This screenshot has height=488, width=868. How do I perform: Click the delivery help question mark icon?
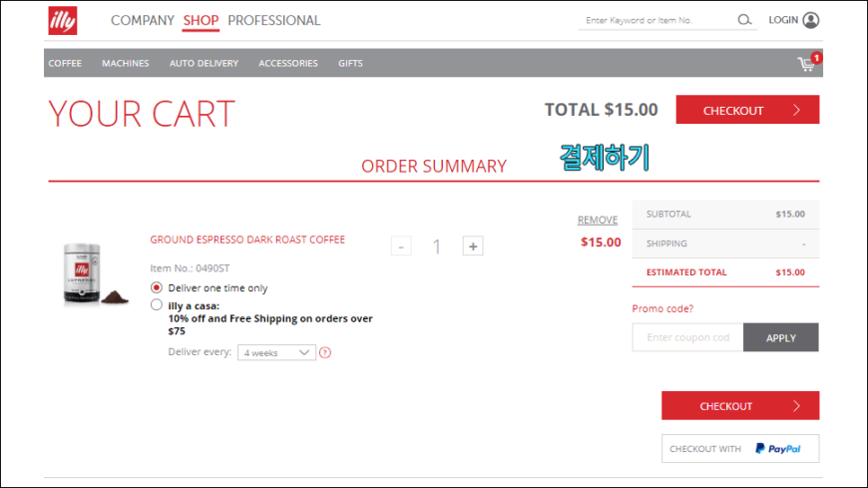(325, 353)
